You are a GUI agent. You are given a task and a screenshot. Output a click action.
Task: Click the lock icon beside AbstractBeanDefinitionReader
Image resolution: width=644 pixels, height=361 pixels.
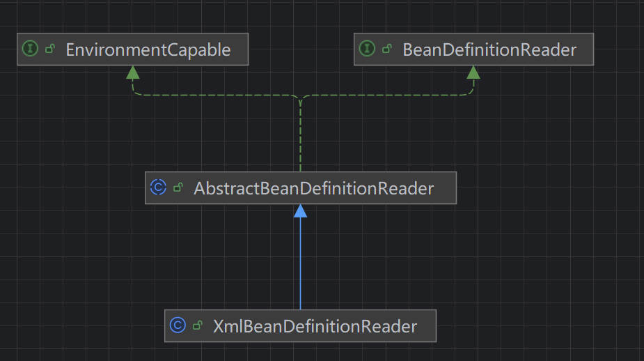pyautogui.click(x=178, y=187)
